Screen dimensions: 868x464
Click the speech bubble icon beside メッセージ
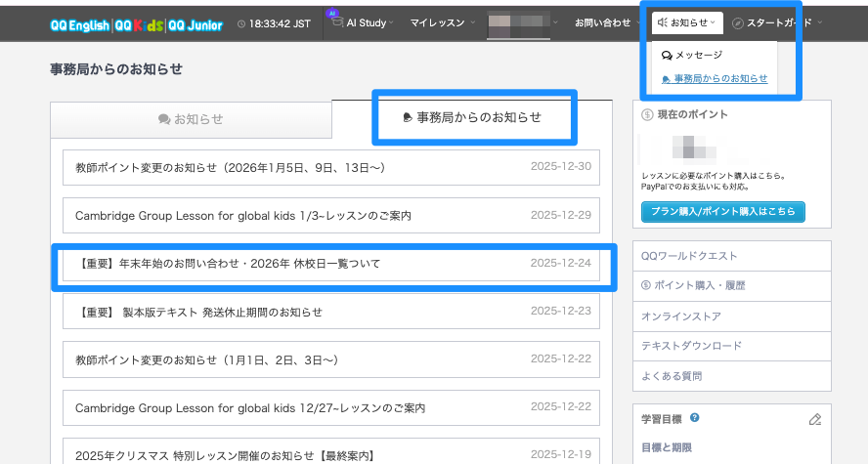tap(667, 57)
